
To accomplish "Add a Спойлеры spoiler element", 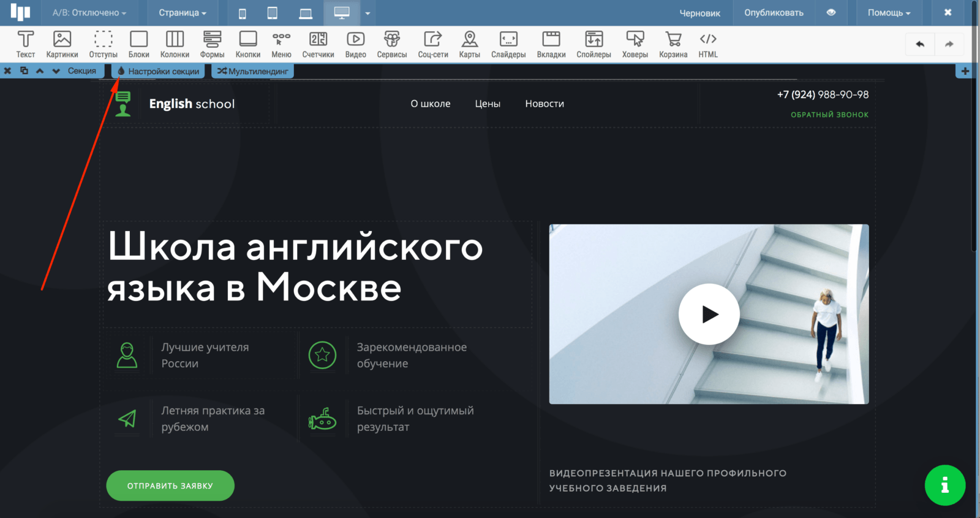I will (x=594, y=45).
